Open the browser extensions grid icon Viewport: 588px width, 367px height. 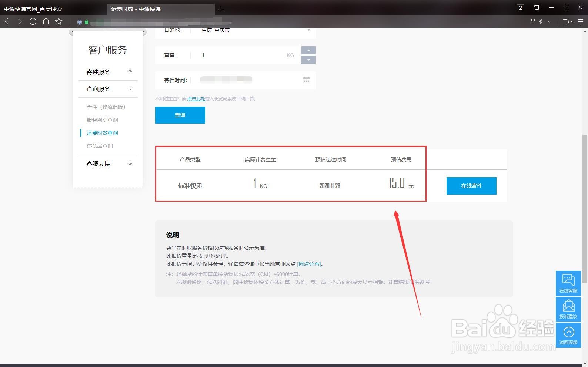click(533, 21)
